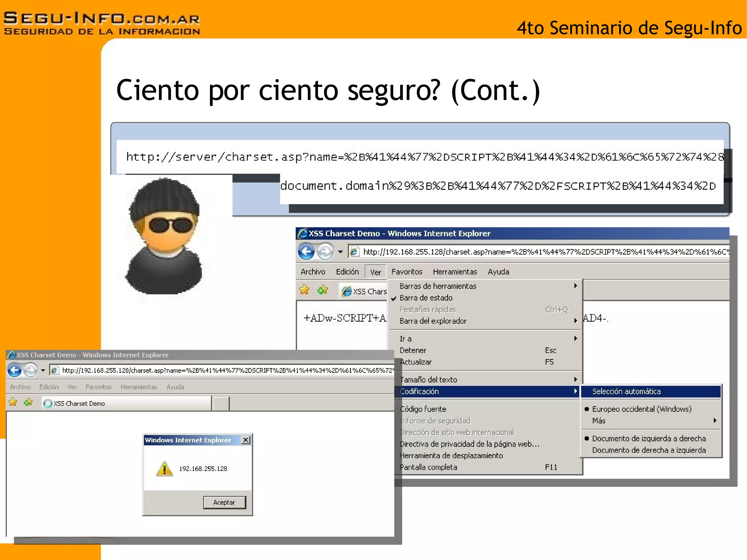Open Ayuda menu in upper IE window
Viewport: 747px width, 560px height.
click(x=498, y=272)
